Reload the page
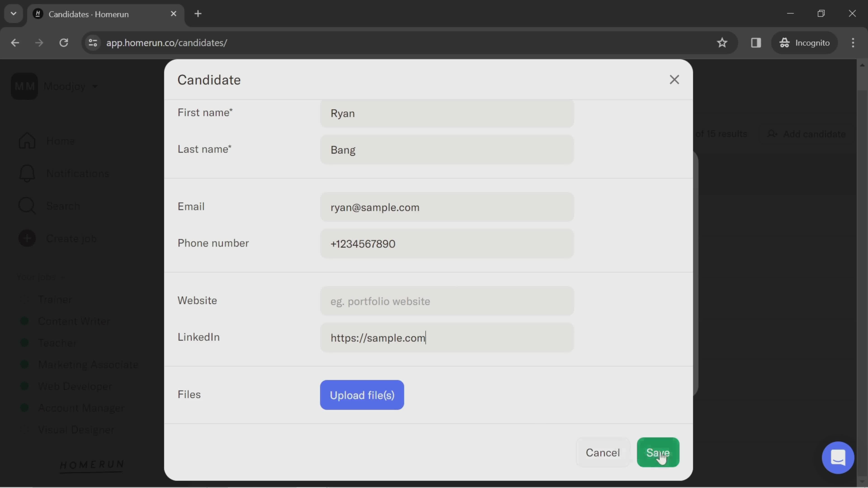Image resolution: width=868 pixels, height=488 pixels. [x=64, y=43]
